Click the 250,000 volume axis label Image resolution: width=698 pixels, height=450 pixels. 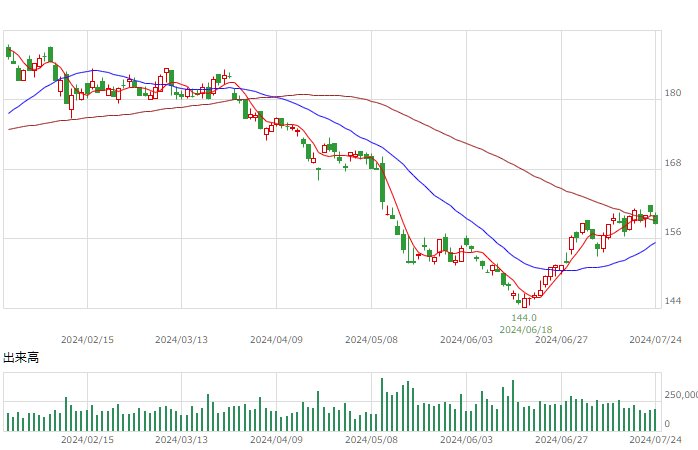pos(681,395)
